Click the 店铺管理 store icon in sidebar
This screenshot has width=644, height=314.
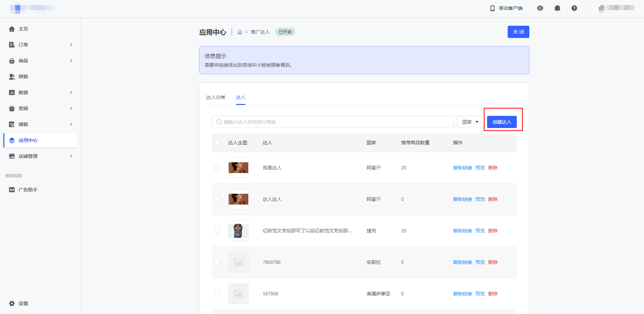(x=12, y=156)
